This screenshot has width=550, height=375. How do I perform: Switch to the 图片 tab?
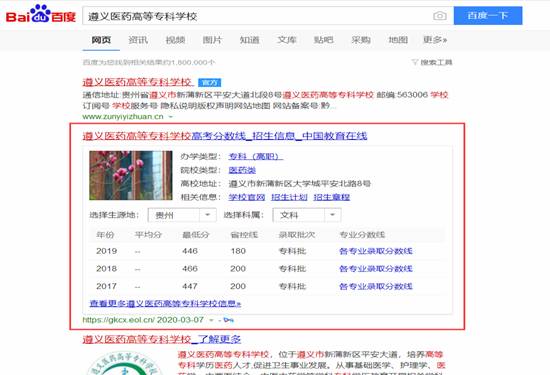click(212, 40)
